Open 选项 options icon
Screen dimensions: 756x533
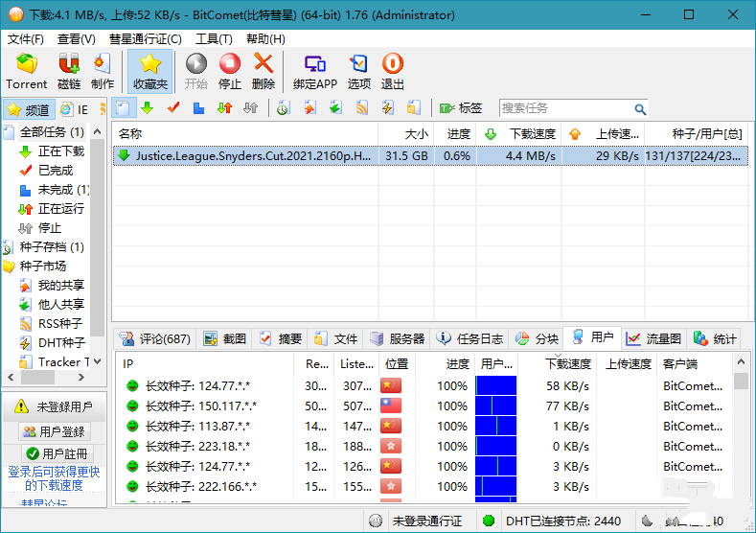click(x=358, y=72)
